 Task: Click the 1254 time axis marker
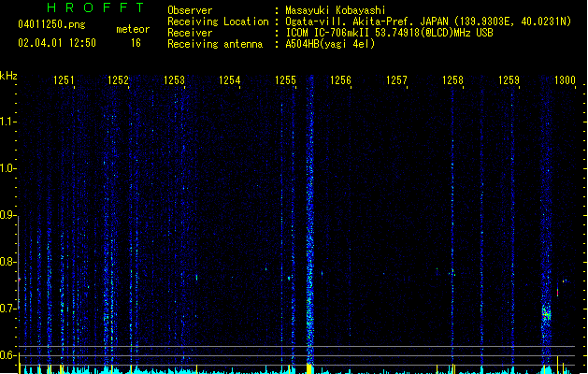[x=230, y=80]
